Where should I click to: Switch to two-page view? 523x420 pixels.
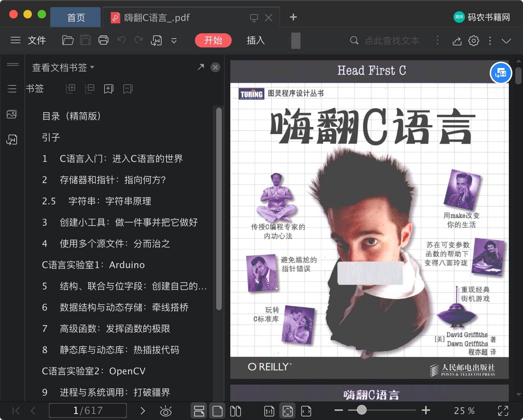[236, 411]
